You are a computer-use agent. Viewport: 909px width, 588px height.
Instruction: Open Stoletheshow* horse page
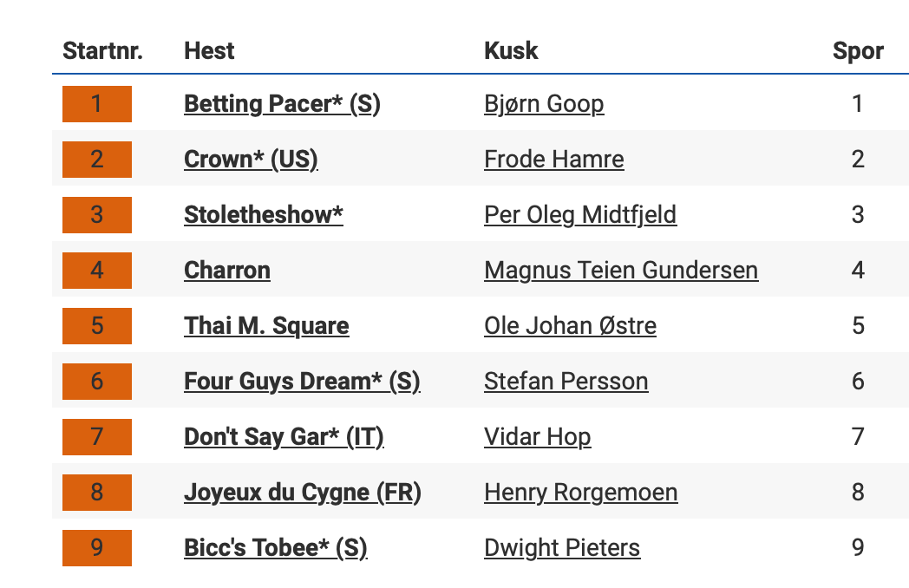(x=263, y=215)
